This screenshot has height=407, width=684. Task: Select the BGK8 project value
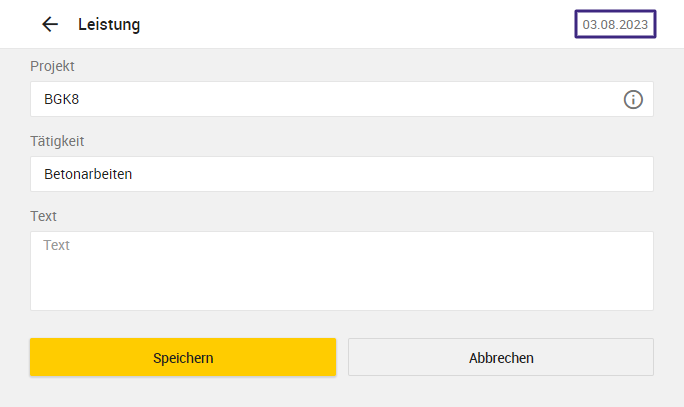pos(62,99)
